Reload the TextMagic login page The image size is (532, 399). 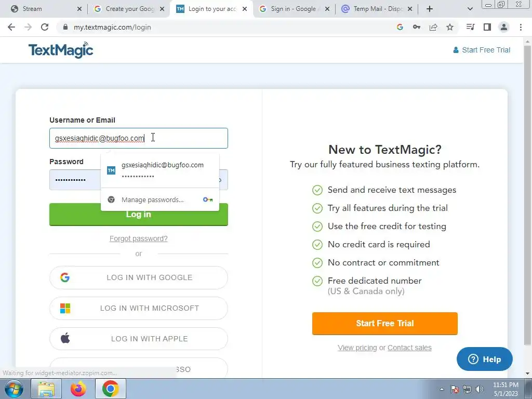[x=45, y=27]
